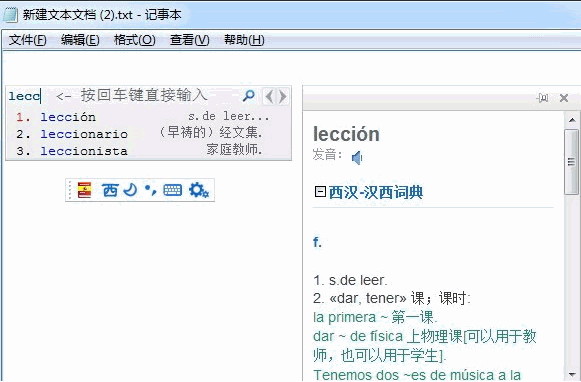Click the definition line '1. s.de leer.'

[x=350, y=280]
